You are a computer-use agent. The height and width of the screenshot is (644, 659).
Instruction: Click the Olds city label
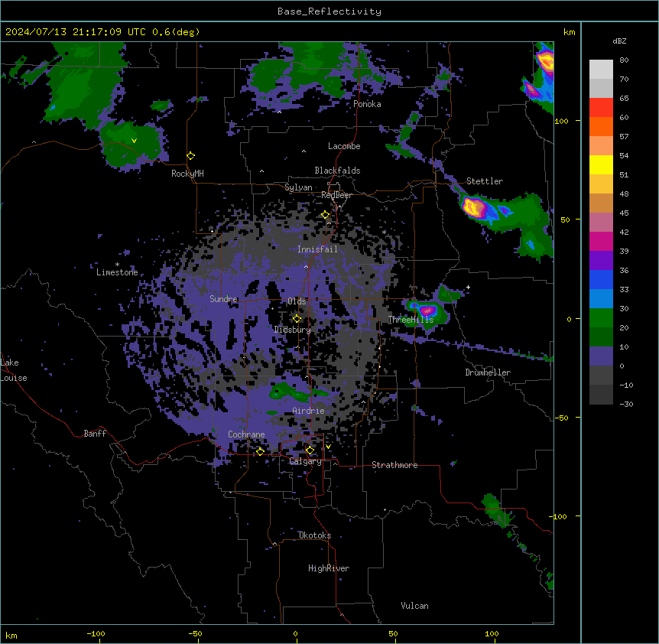(x=297, y=301)
